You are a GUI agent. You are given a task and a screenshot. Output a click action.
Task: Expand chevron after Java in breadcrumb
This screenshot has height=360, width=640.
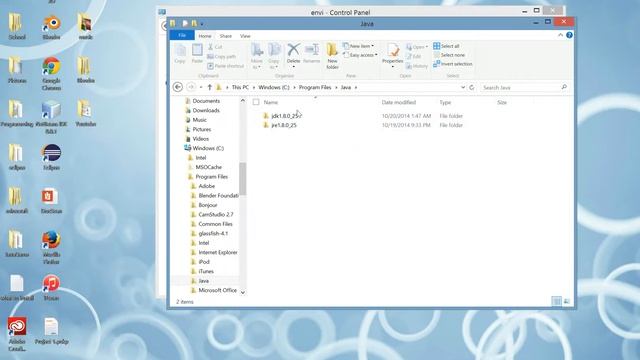click(x=356, y=87)
